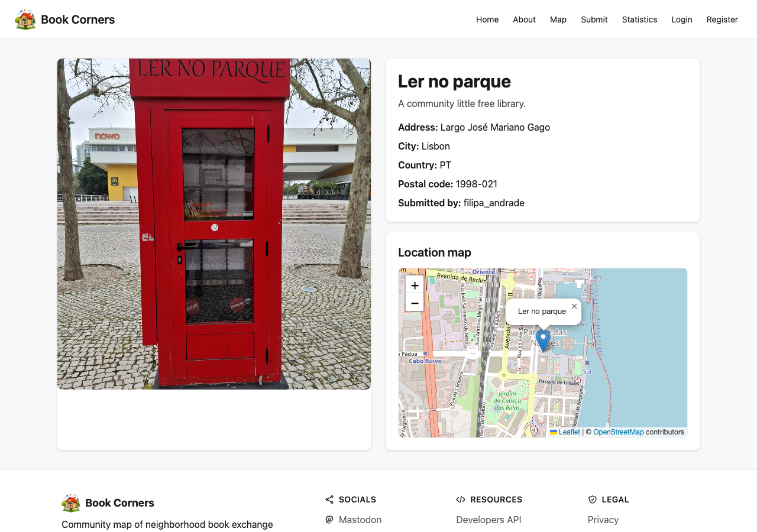This screenshot has width=757, height=532.
Task: Open the OpenStreetMap attribution link
Action: (618, 432)
